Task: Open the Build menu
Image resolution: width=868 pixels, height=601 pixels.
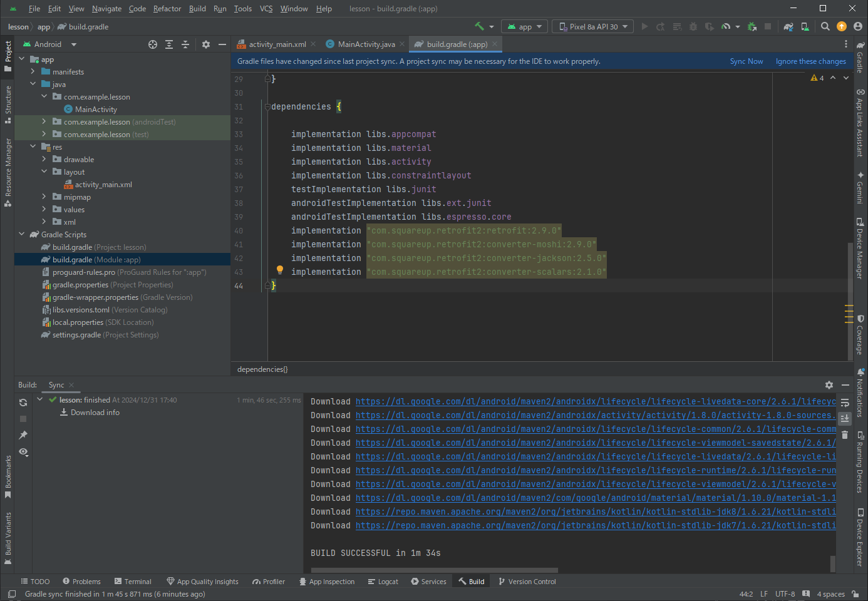Action: (x=197, y=9)
